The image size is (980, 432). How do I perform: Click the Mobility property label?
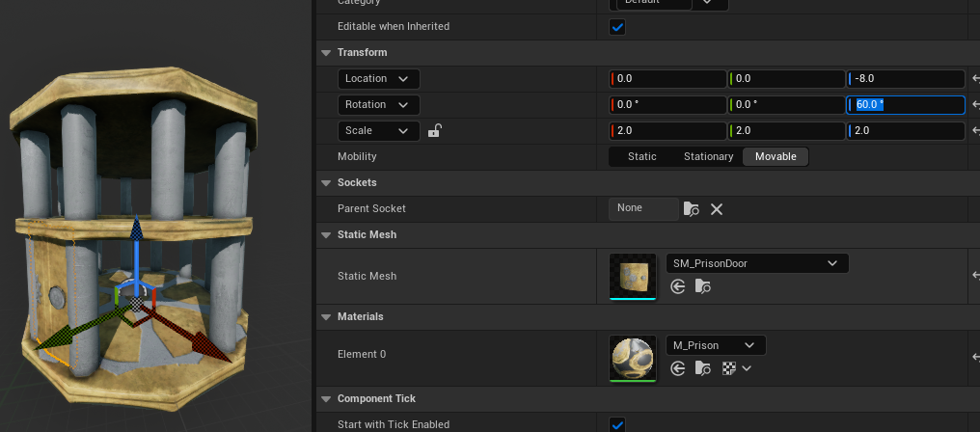click(357, 156)
